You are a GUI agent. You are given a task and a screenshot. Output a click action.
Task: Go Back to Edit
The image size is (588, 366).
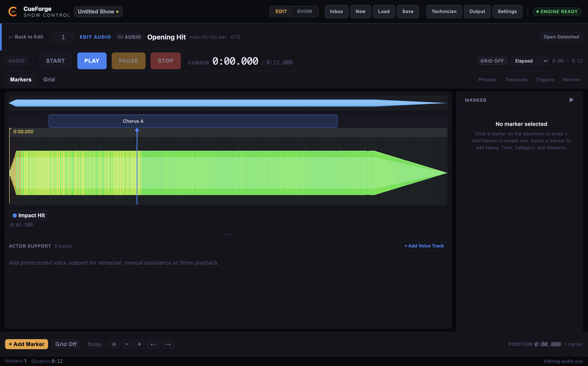click(x=26, y=37)
